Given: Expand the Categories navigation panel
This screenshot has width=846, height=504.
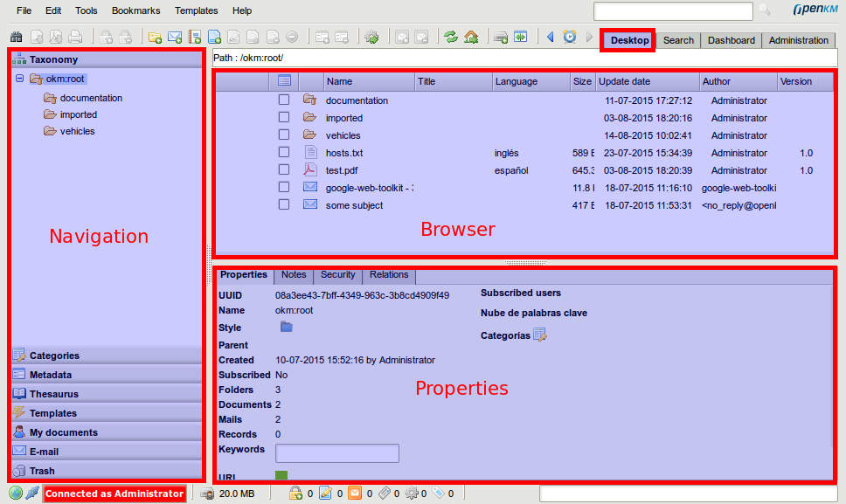Looking at the screenshot, I should coord(107,356).
